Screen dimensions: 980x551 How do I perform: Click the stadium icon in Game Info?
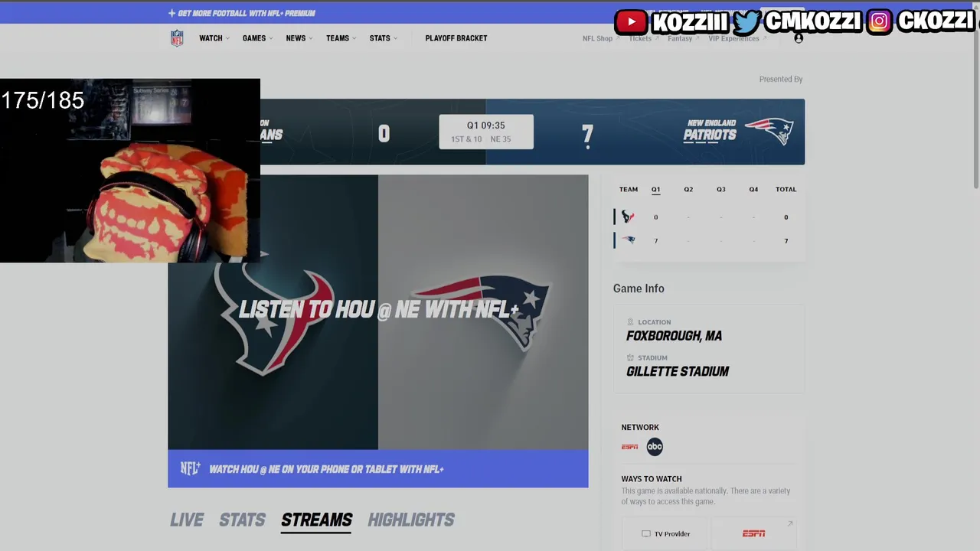[x=631, y=357]
